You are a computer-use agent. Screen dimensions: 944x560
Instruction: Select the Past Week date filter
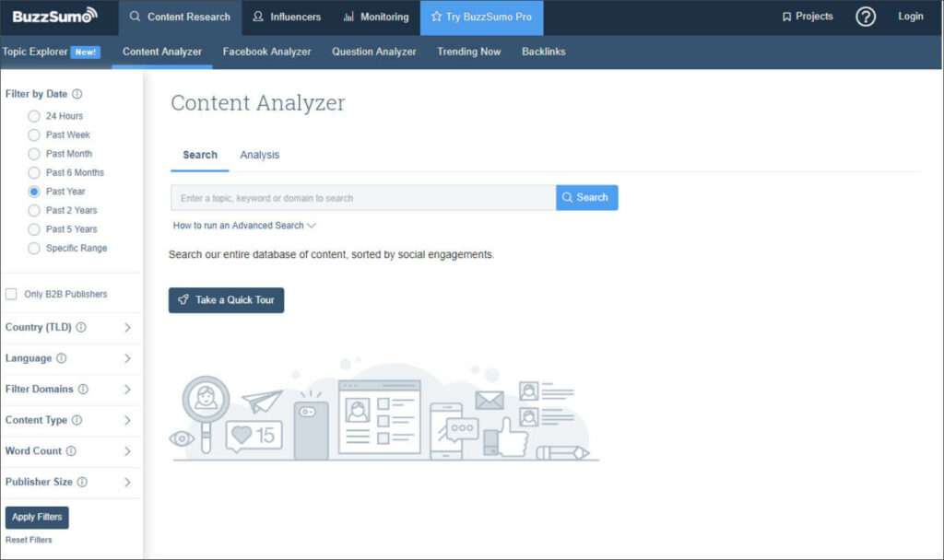tap(34, 134)
